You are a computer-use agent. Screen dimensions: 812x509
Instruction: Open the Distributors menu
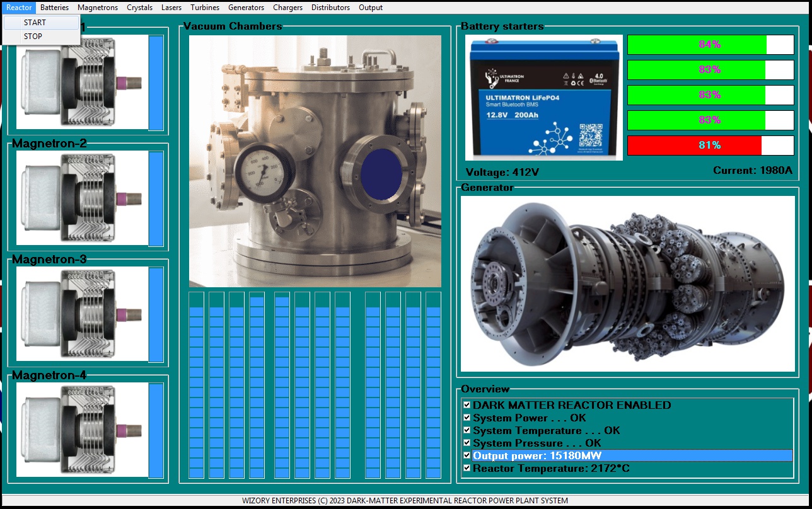click(x=330, y=8)
